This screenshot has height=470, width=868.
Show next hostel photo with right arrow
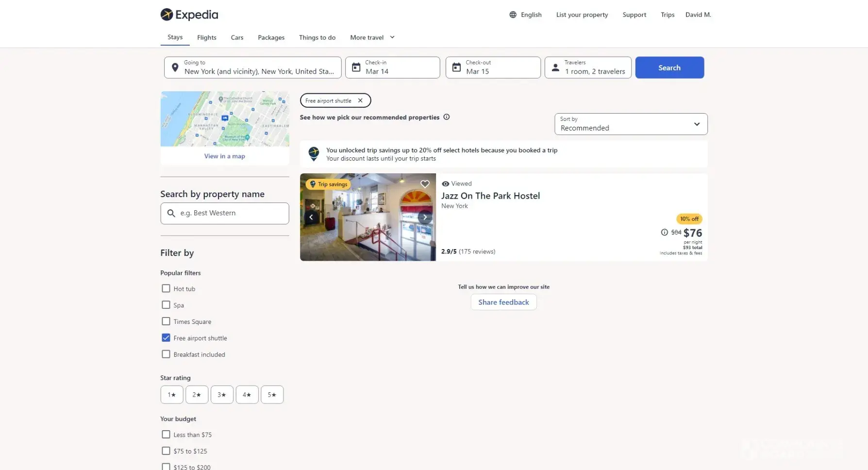coord(425,217)
